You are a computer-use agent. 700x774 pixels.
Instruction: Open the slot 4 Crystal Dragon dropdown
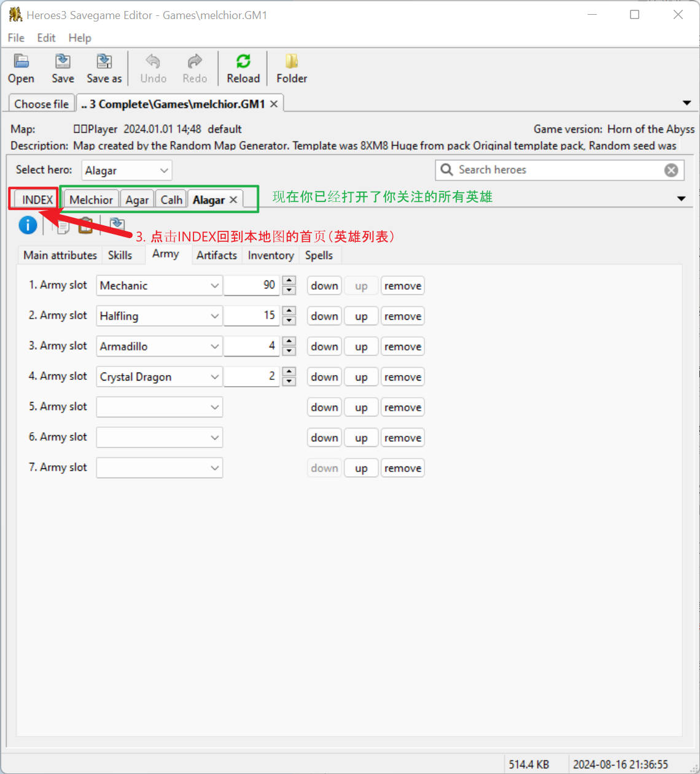coord(160,377)
